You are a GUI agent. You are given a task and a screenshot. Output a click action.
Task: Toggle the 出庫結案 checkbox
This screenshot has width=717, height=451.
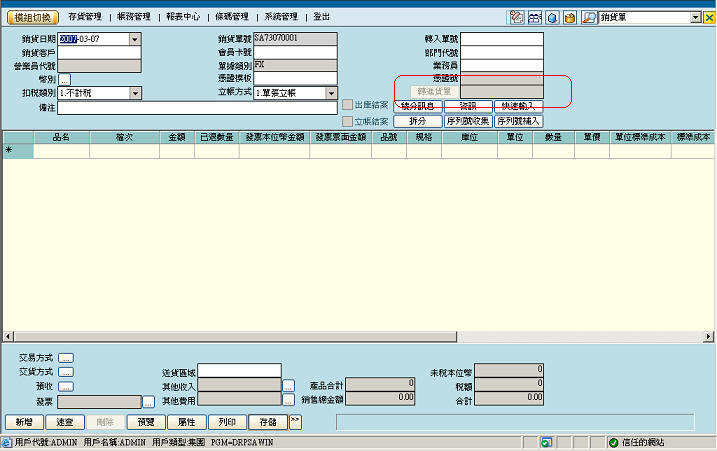[348, 105]
